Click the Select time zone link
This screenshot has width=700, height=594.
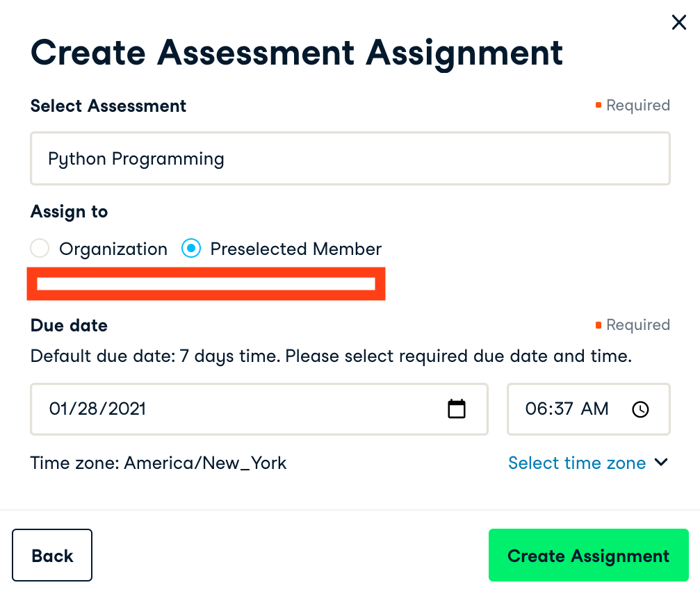pos(577,463)
